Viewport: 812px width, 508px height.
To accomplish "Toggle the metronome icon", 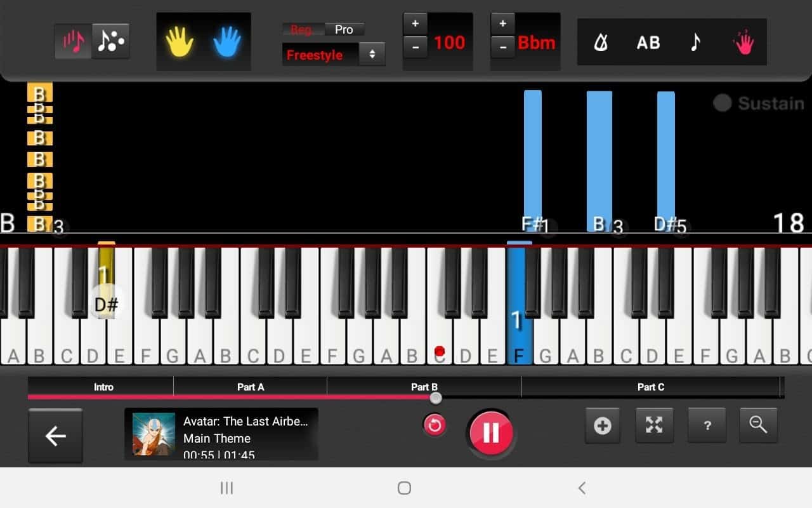I will (600, 43).
